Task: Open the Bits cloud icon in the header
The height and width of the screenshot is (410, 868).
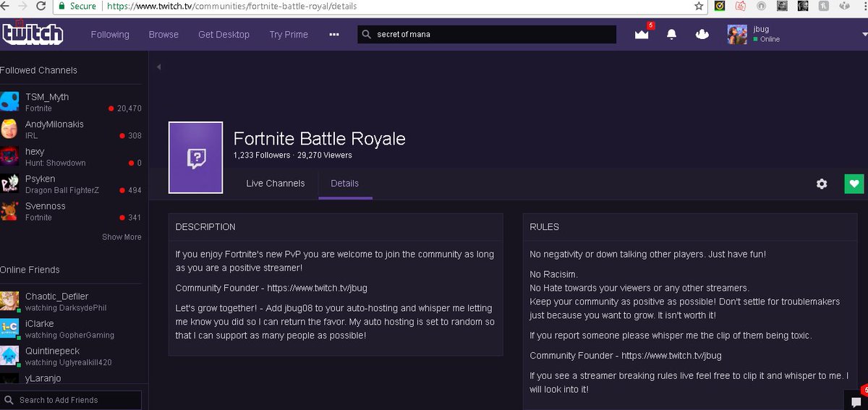Action: [x=702, y=34]
